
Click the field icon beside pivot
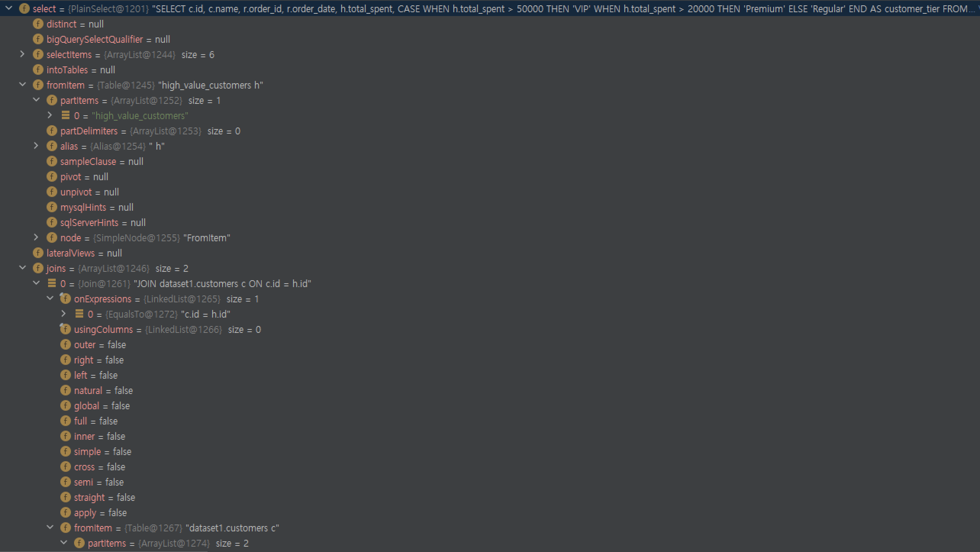52,177
